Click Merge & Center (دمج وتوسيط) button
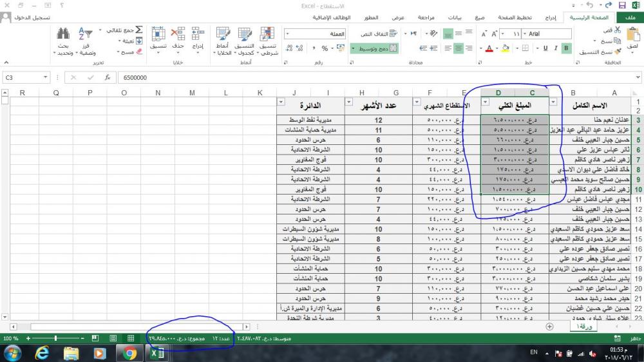The height and width of the screenshot is (362, 644). click(374, 48)
